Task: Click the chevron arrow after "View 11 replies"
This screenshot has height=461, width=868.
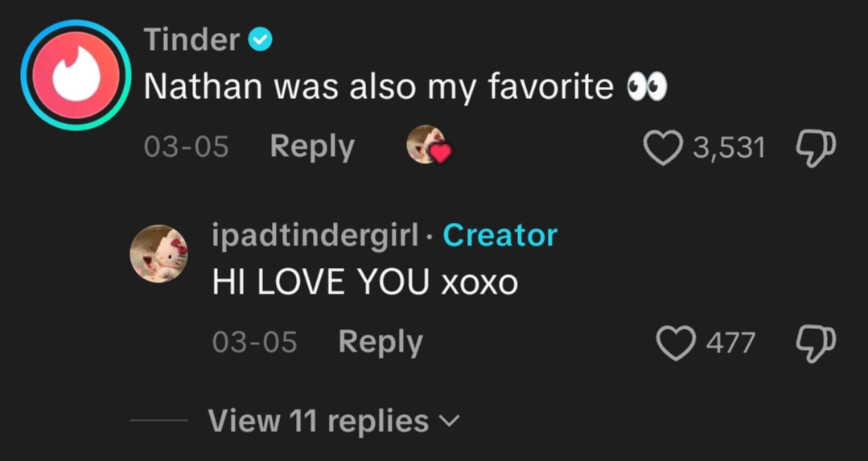Action: point(450,421)
